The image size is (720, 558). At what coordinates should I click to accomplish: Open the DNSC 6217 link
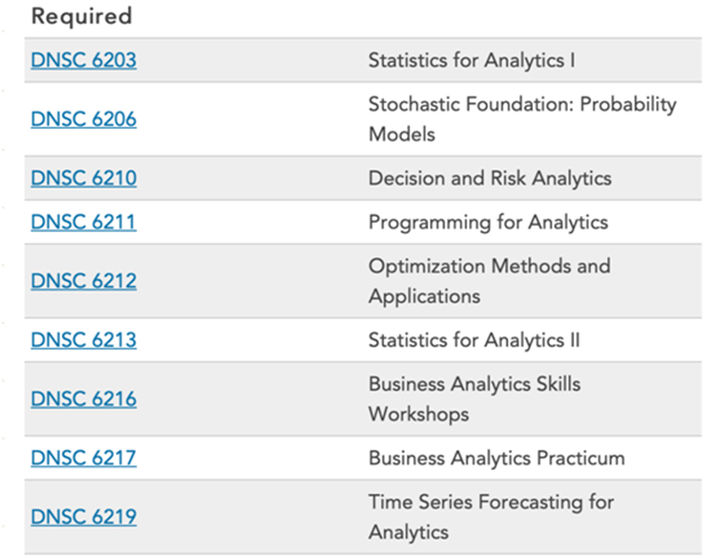pos(84,458)
